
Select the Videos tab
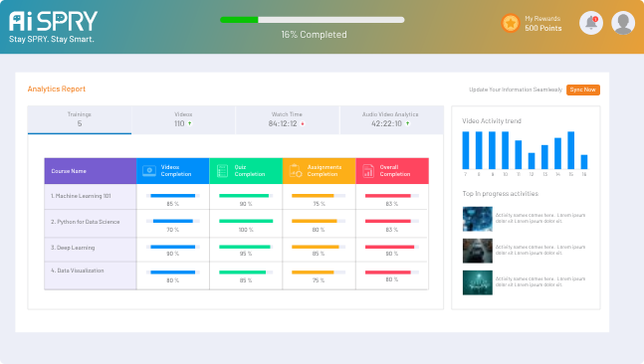coord(183,119)
